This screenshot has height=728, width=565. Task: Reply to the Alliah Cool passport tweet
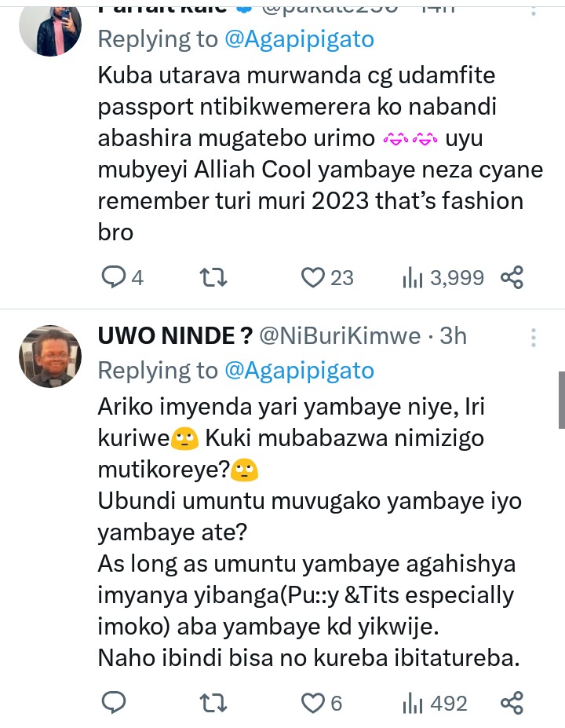tap(115, 277)
